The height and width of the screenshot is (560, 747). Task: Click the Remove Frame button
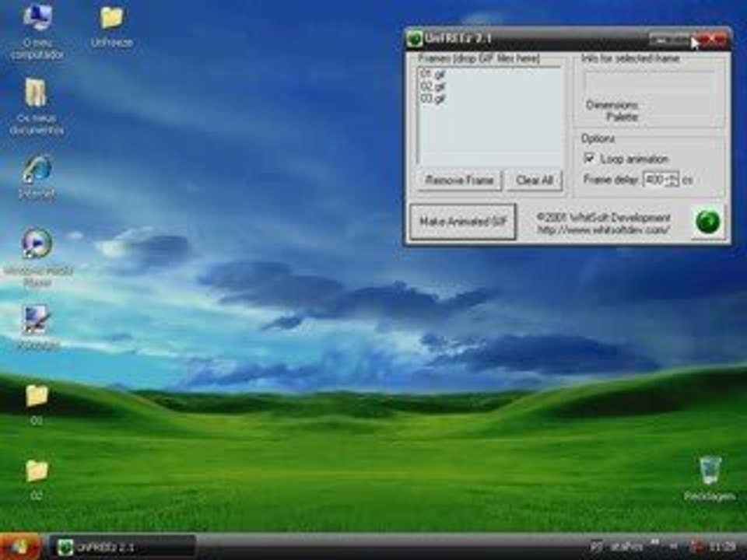459,180
